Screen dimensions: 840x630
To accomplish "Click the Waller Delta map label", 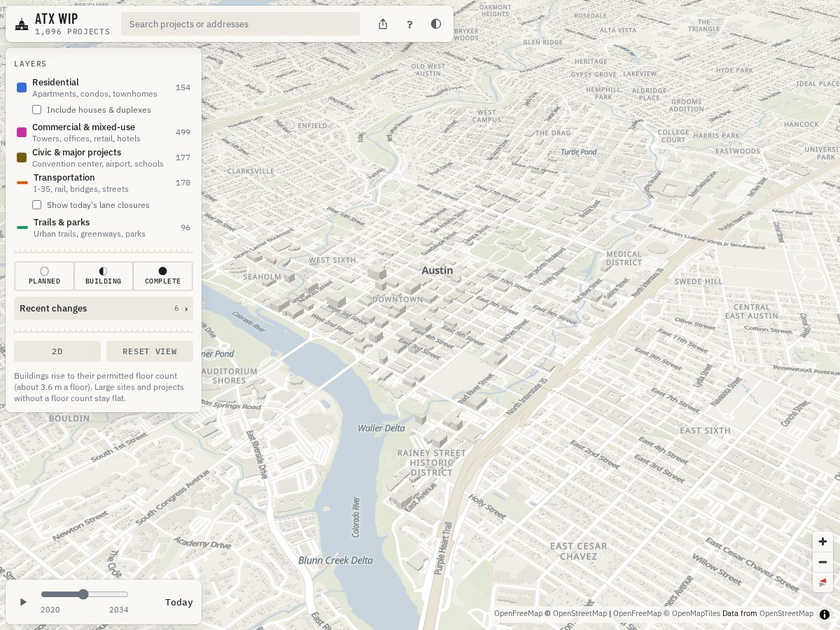I will (381, 428).
